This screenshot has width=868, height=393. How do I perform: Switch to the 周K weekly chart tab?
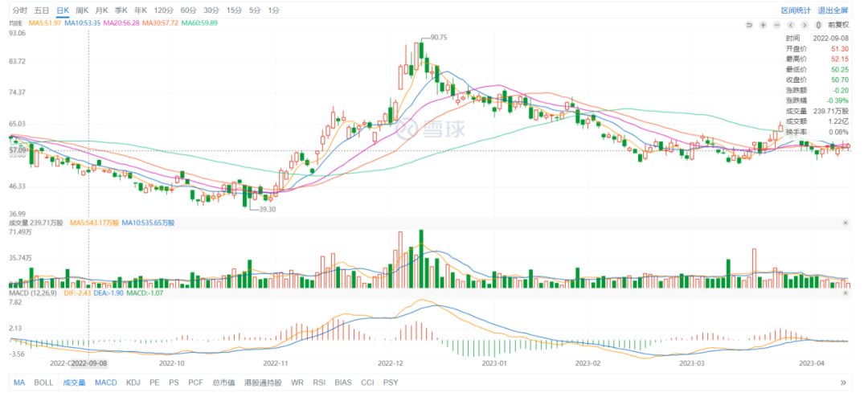(x=82, y=10)
